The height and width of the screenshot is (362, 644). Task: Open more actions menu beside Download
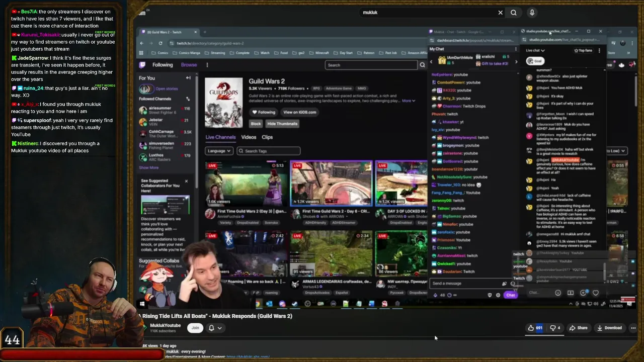tap(633, 328)
